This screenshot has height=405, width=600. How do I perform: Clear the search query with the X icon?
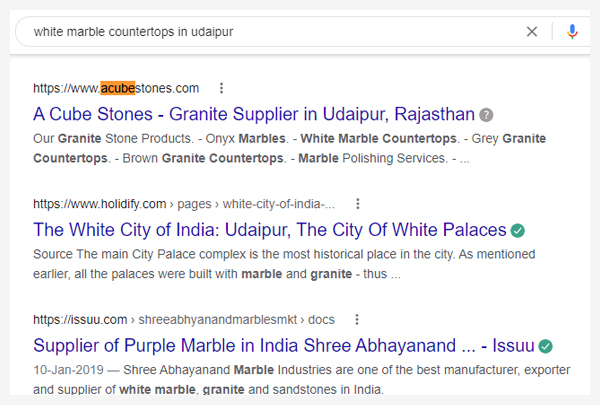532,31
